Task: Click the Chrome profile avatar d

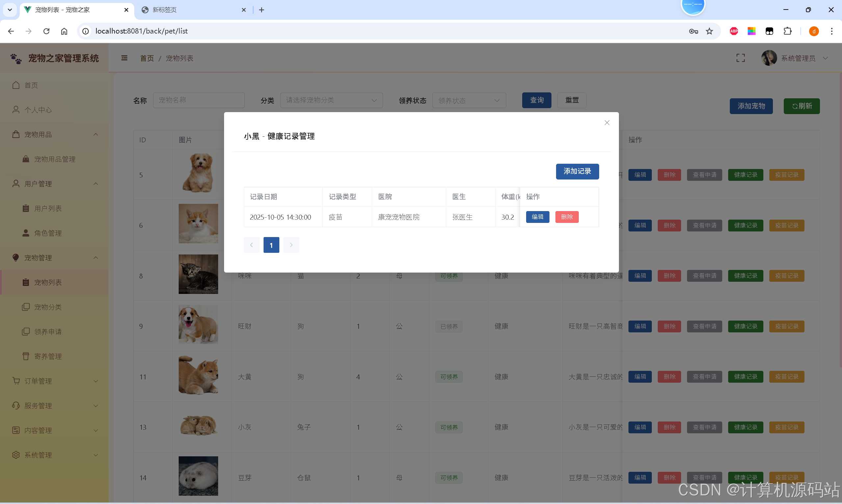Action: tap(813, 31)
